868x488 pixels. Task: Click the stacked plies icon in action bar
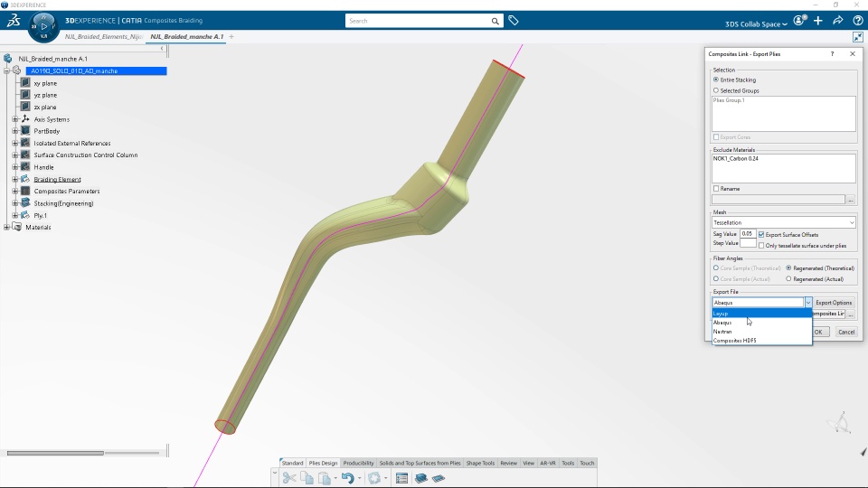420,478
